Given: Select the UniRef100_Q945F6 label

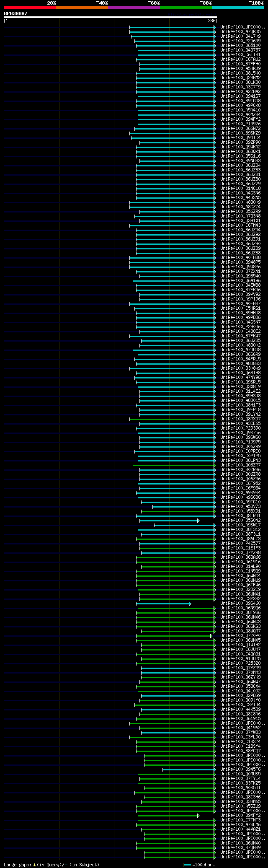Looking at the screenshot, I should pyautogui.click(x=240, y=769).
